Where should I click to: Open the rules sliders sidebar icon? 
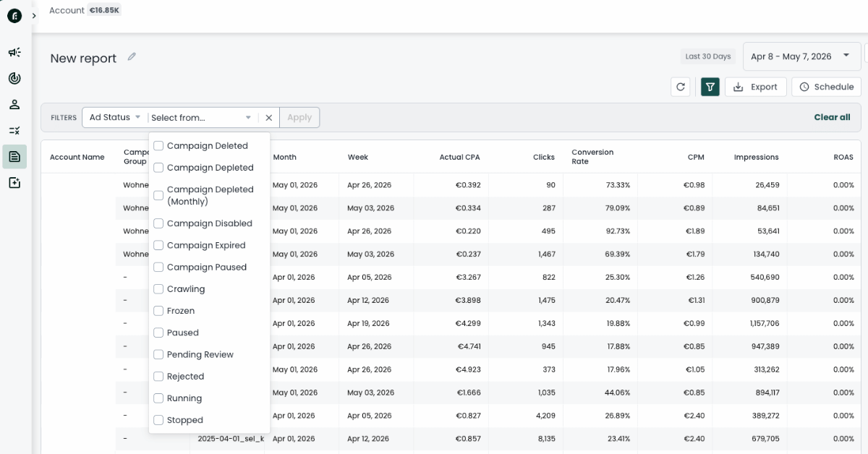[14, 130]
